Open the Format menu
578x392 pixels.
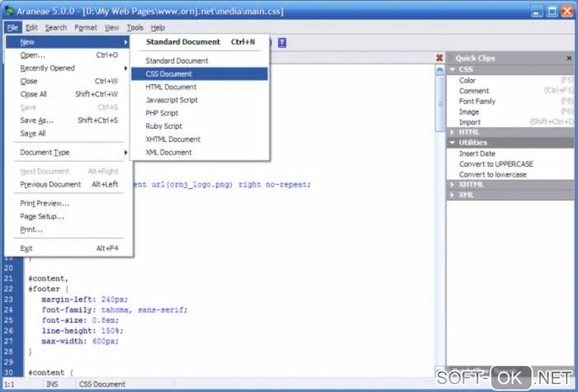tap(86, 28)
